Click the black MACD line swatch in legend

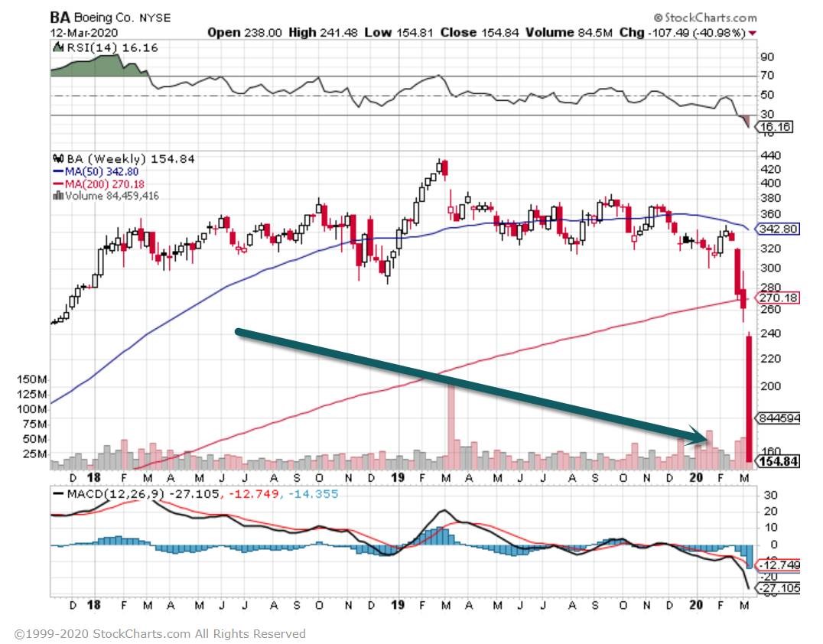click(x=58, y=494)
